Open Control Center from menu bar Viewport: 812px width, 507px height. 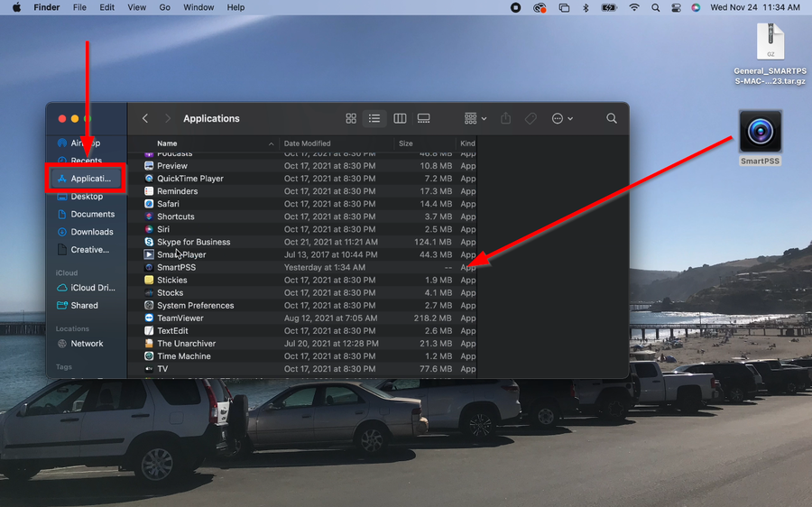click(676, 7)
